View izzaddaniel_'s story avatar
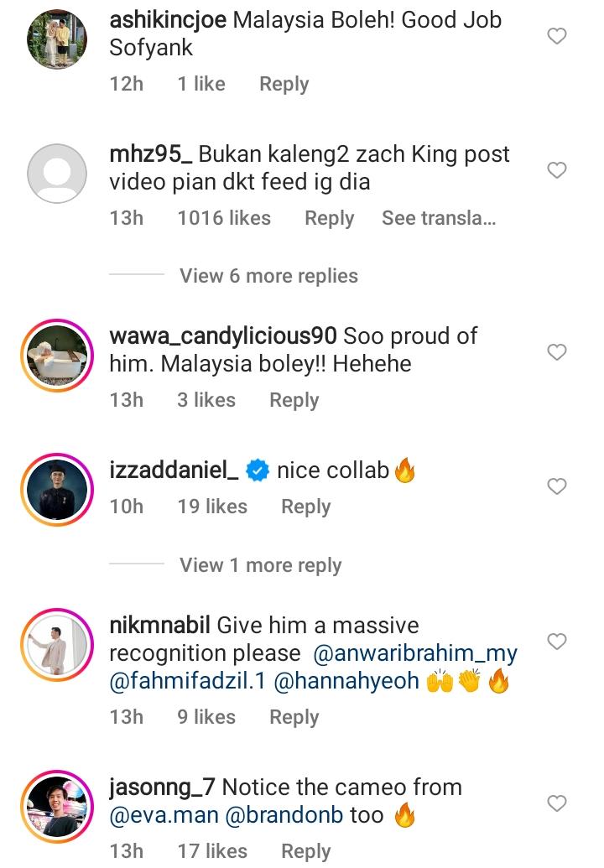Image resolution: width=604 pixels, height=868 pixels. pyautogui.click(x=57, y=490)
